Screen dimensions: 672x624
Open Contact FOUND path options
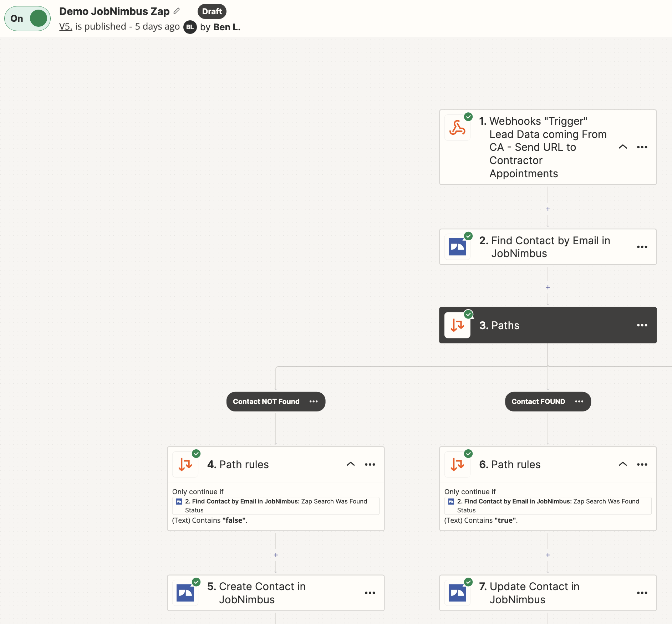pos(579,401)
